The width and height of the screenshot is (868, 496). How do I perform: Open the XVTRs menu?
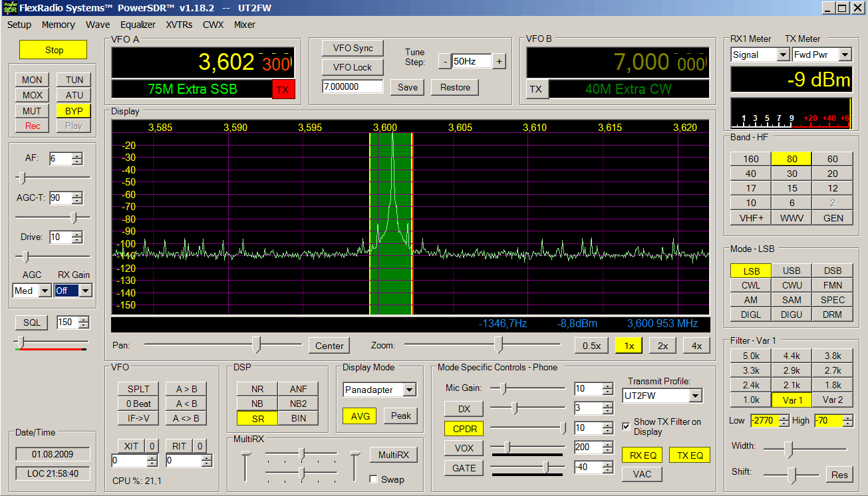(179, 25)
